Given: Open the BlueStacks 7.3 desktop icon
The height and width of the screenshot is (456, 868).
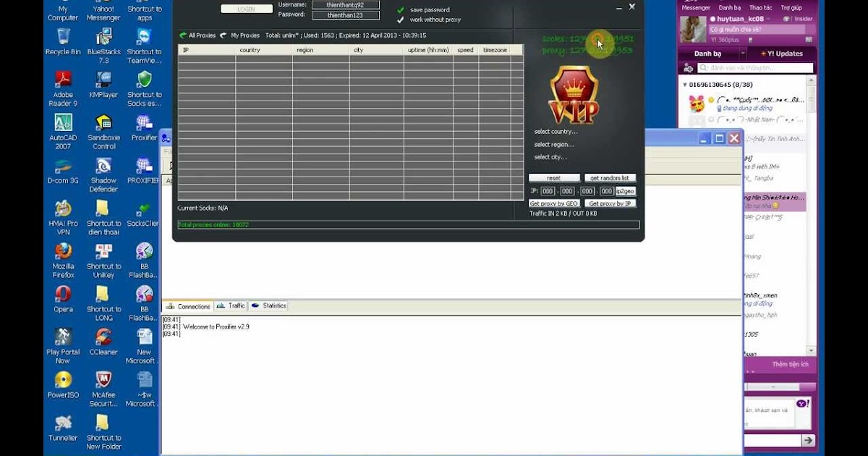Looking at the screenshot, I should coord(104,46).
